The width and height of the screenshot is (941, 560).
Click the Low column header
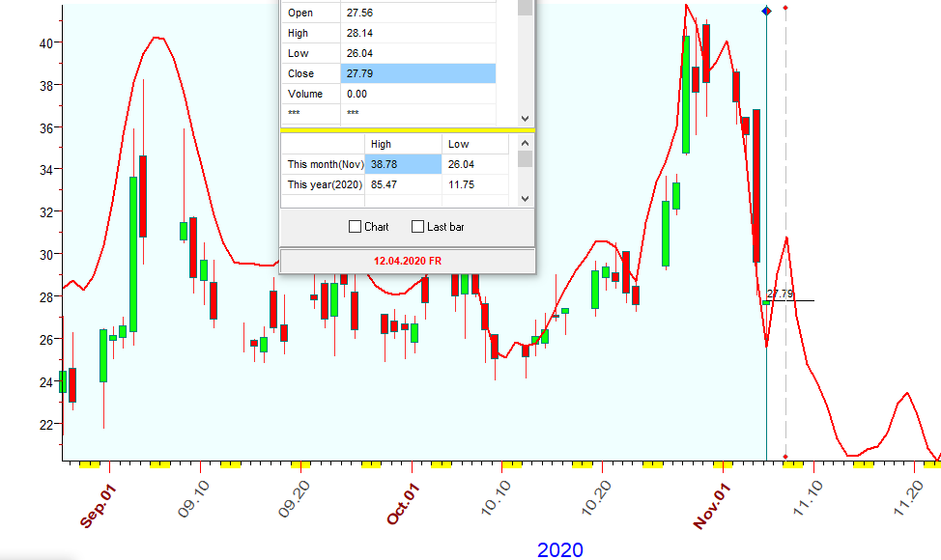tap(475, 144)
